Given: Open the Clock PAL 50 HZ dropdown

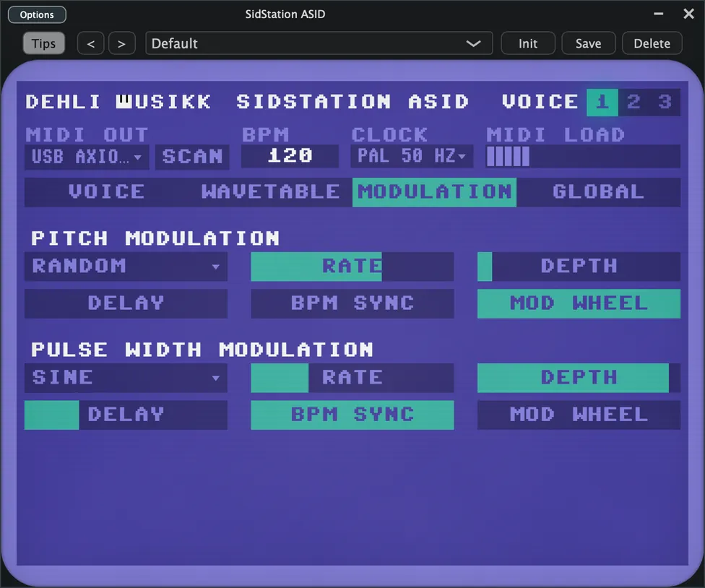Looking at the screenshot, I should point(412,156).
